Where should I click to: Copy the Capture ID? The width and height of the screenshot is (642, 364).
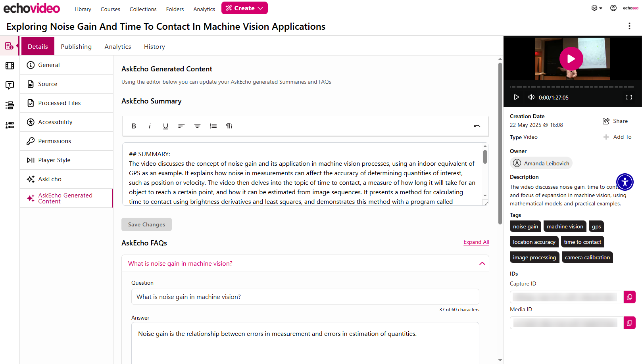point(629,297)
